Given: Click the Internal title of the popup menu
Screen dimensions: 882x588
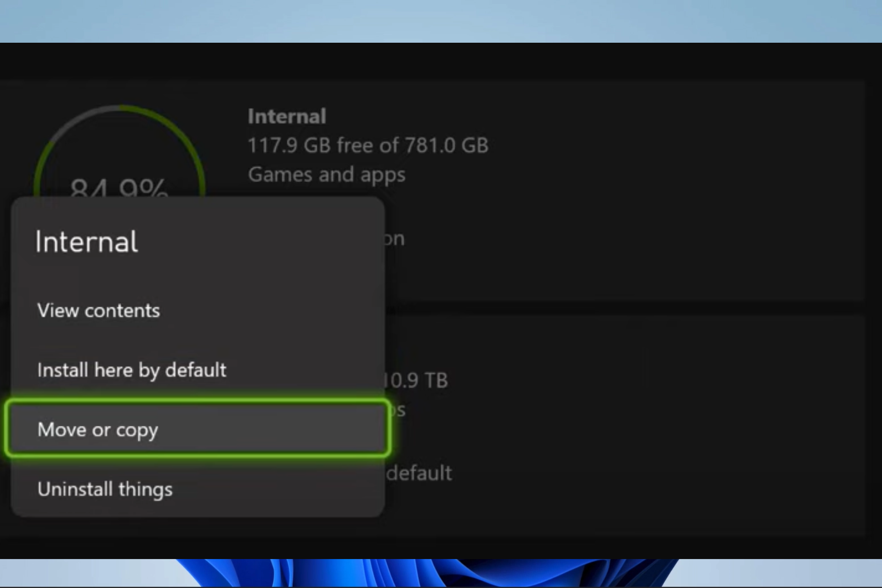Looking at the screenshot, I should [x=86, y=242].
